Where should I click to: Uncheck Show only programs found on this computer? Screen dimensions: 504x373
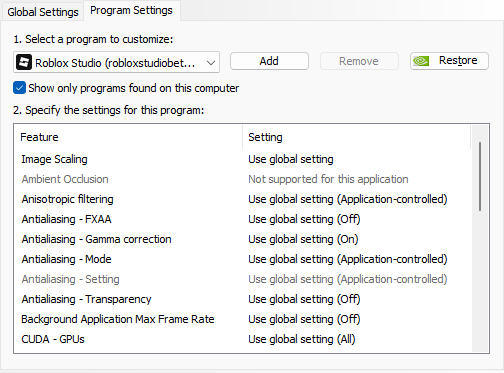tap(19, 88)
